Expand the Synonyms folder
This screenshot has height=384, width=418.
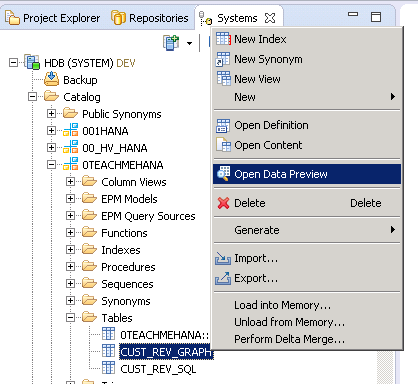point(70,301)
